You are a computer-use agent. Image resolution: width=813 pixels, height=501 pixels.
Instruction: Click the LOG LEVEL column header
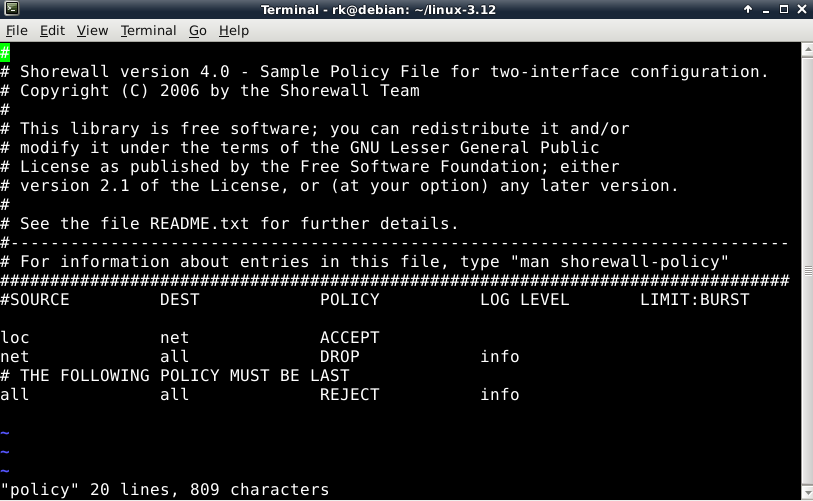pos(525,300)
